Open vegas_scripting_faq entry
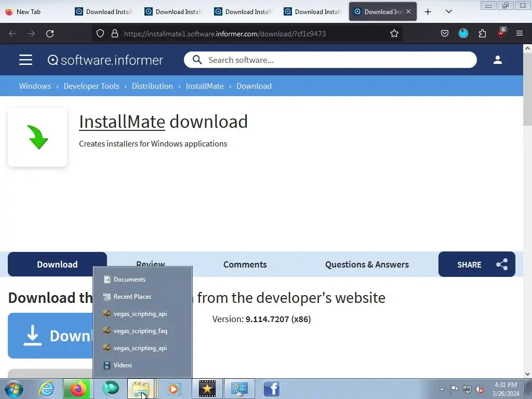The width and height of the screenshot is (532, 399). point(142,331)
